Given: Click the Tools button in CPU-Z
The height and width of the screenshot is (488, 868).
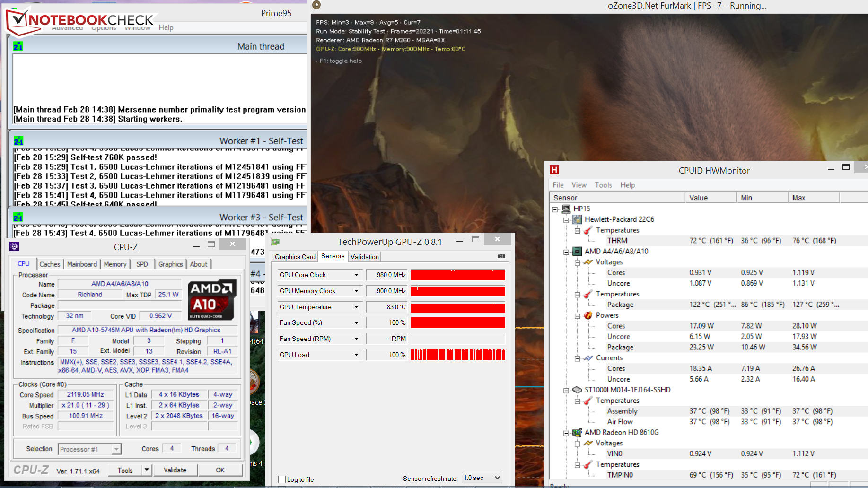Looking at the screenshot, I should pos(125,470).
